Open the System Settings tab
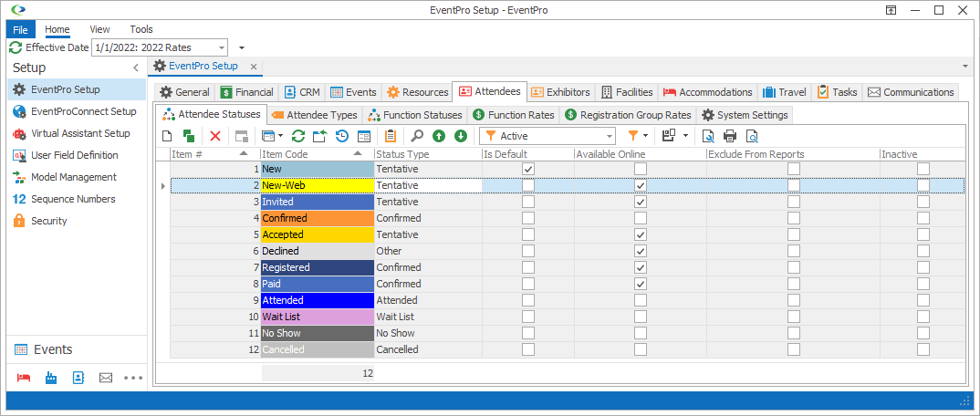Image resolution: width=980 pixels, height=416 pixels. point(745,115)
